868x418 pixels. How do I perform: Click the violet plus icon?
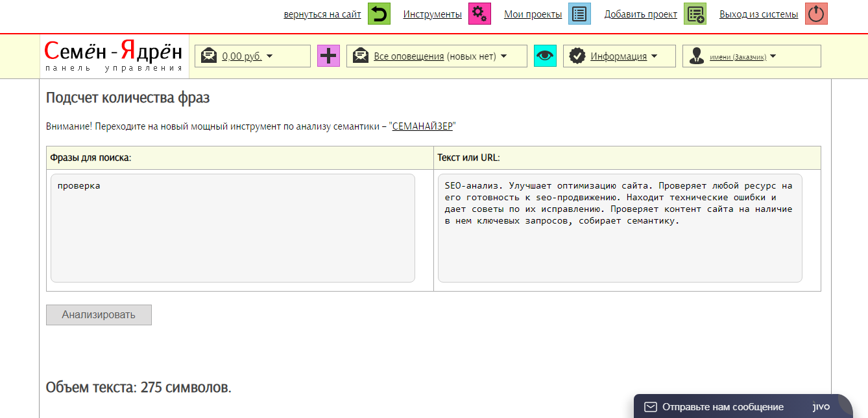(328, 56)
